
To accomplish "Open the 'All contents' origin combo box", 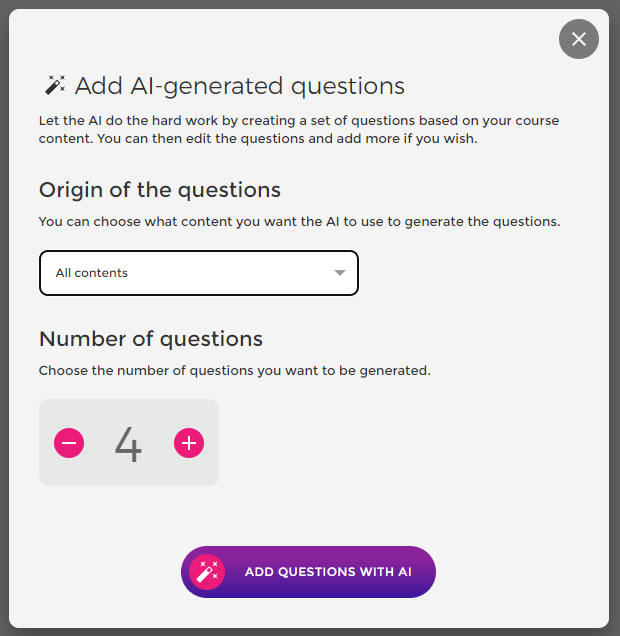I will click(x=198, y=273).
